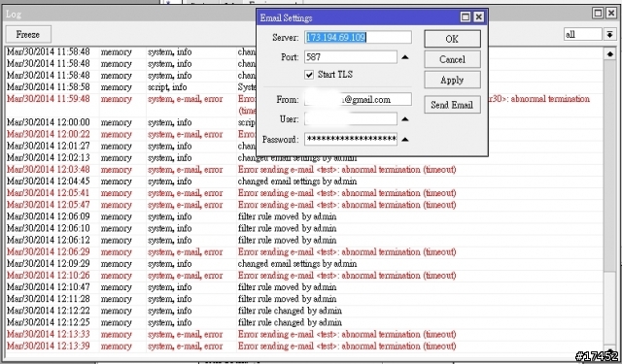Select log row at Mar/30/2014 12:01:27
This screenshot has width=622, height=364.
click(304, 146)
